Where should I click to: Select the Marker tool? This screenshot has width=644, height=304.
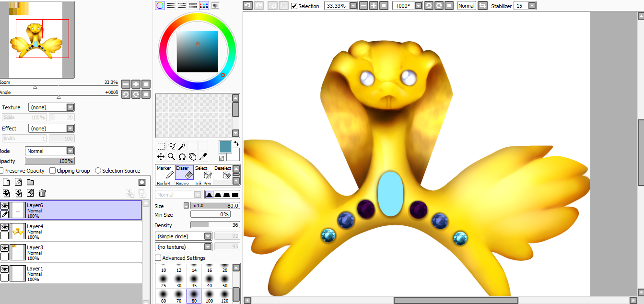click(x=165, y=172)
